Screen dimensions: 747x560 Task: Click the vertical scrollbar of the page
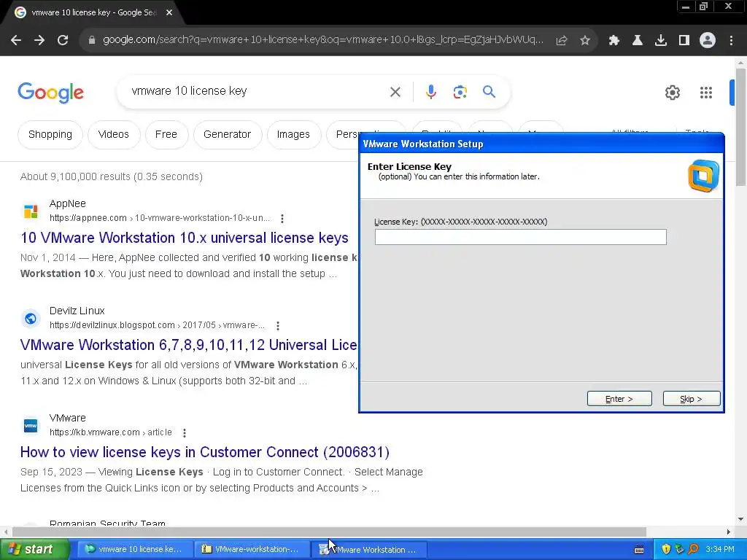click(x=740, y=127)
